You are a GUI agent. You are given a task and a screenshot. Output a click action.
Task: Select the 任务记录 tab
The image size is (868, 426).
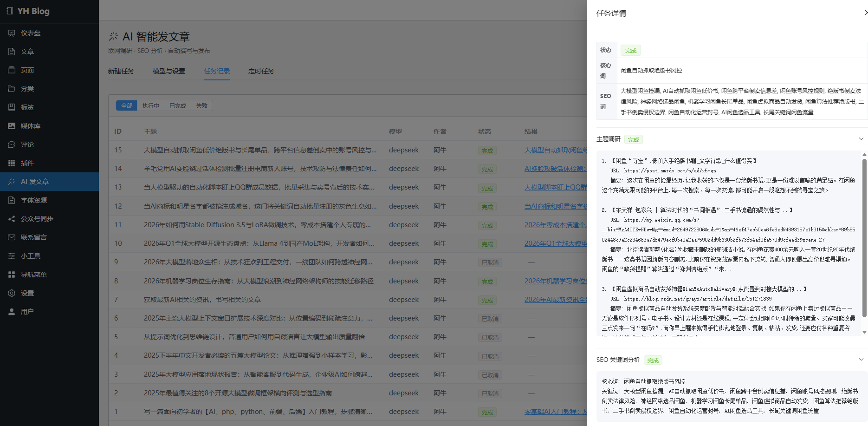tap(217, 71)
